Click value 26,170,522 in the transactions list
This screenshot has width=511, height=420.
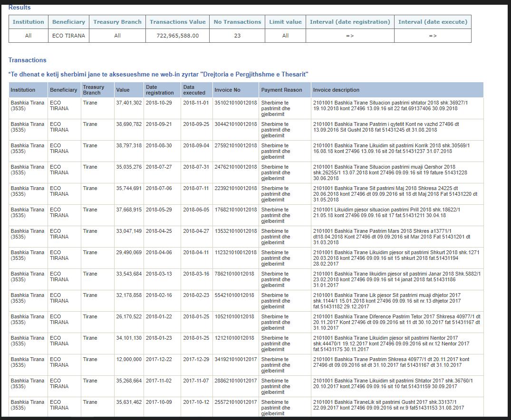pos(128,316)
